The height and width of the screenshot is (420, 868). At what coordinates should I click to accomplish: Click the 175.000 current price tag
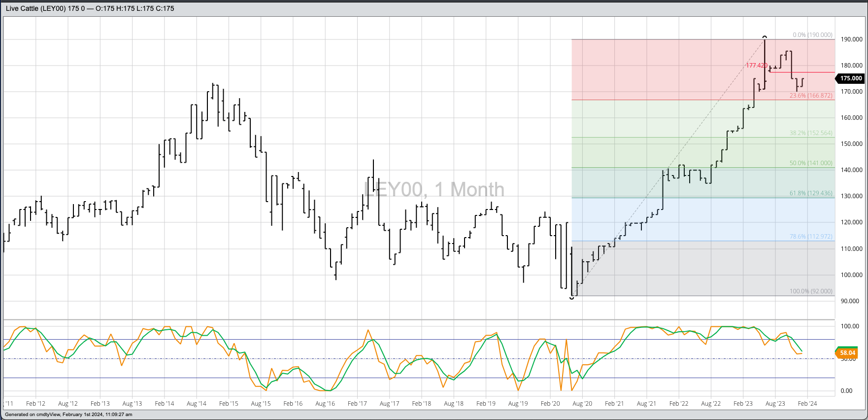(851, 78)
